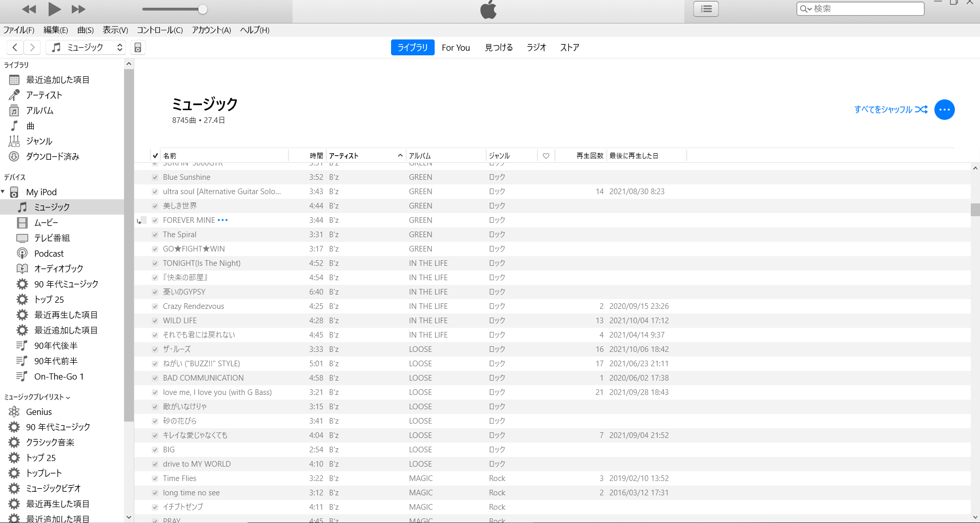Image resolution: width=980 pixels, height=523 pixels.
Task: Adjust the volume slider knob
Action: point(202,9)
